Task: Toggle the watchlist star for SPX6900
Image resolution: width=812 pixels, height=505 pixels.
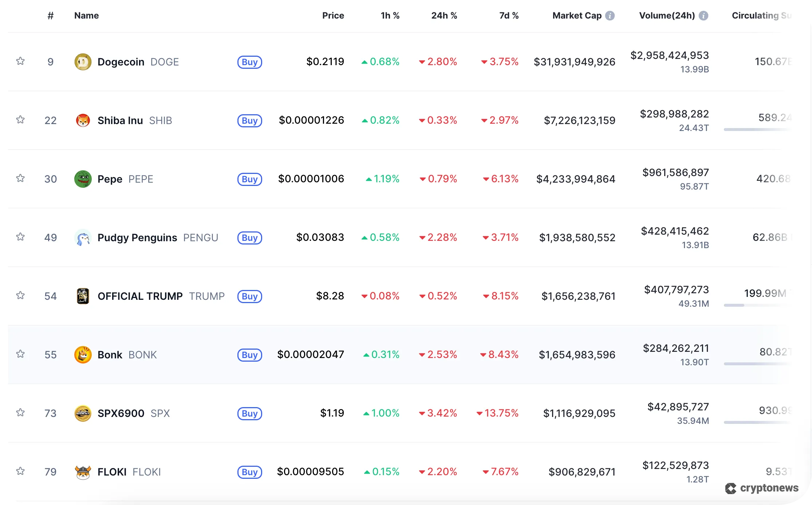Action: click(x=21, y=413)
